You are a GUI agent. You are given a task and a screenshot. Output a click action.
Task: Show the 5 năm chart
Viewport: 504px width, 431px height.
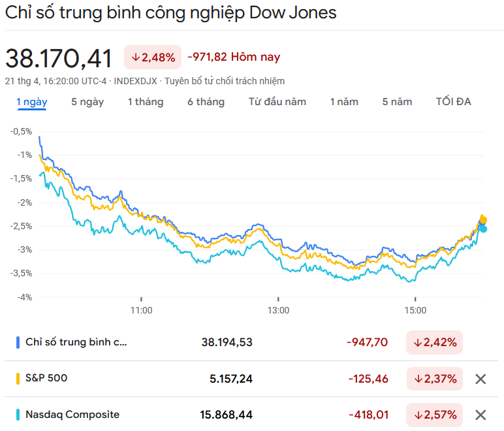click(398, 102)
